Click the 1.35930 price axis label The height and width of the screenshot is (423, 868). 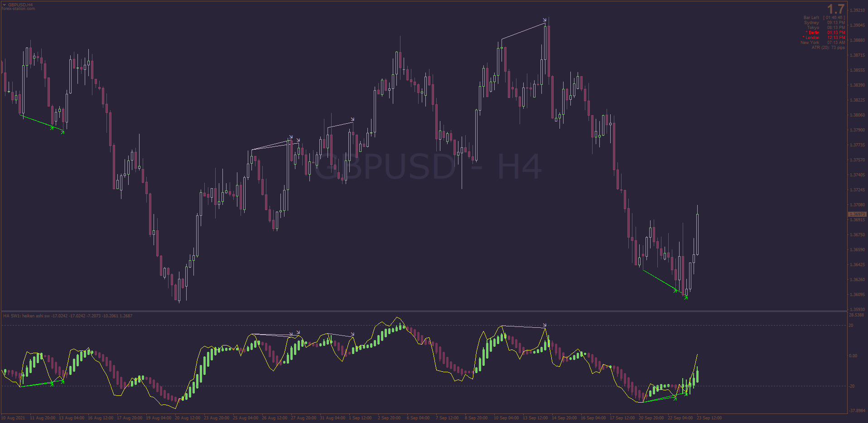tap(857, 310)
